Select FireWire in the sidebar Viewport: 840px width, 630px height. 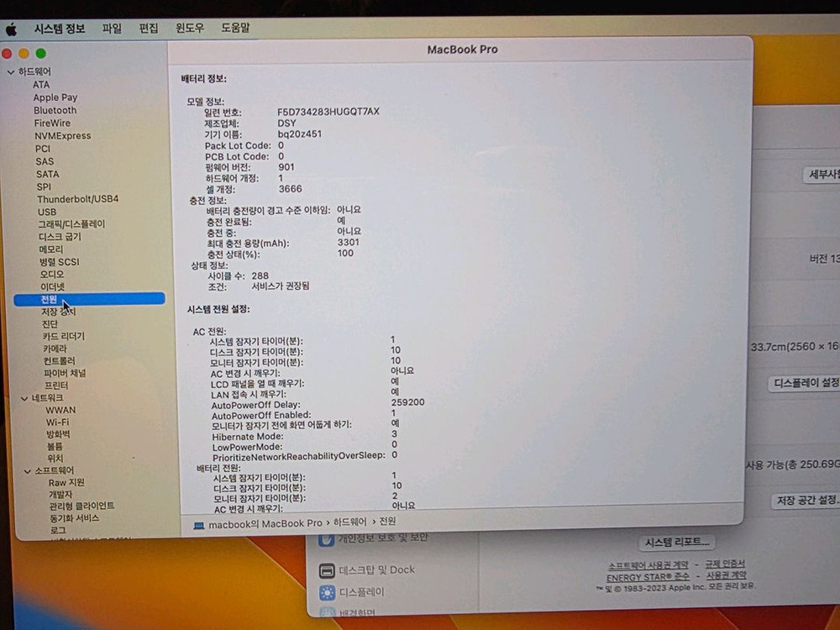point(52,123)
